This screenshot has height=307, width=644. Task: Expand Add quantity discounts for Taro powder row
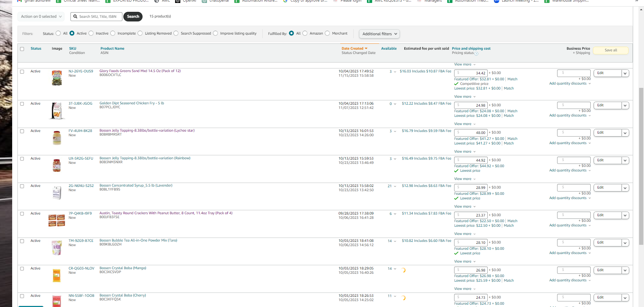click(570, 253)
